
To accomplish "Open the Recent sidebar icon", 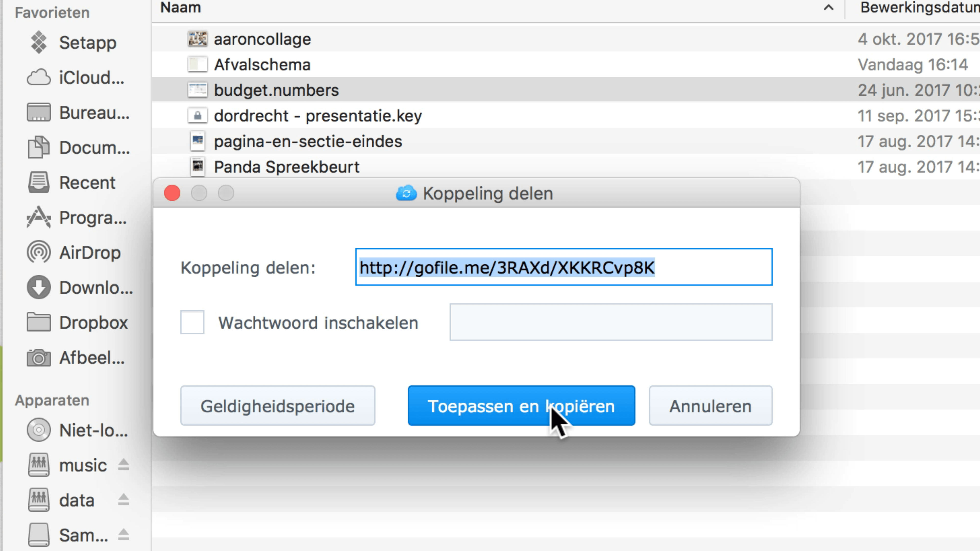I will (39, 183).
